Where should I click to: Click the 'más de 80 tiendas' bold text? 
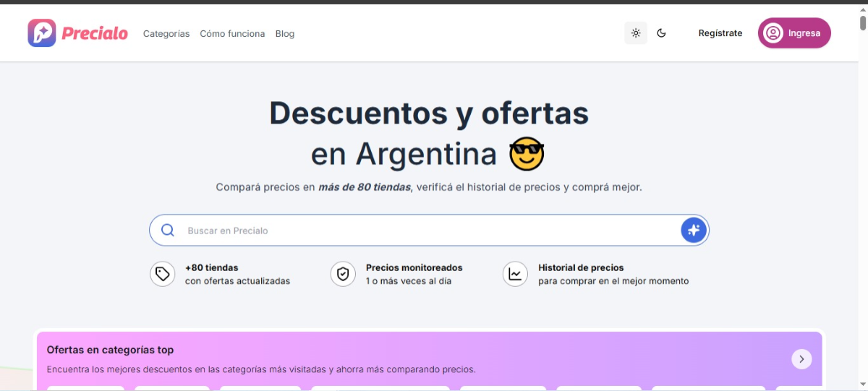[365, 187]
